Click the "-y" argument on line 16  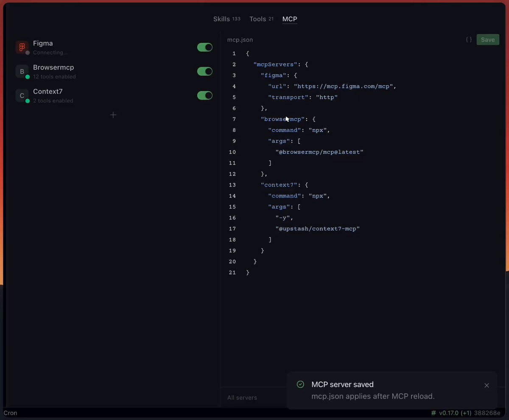tap(283, 217)
